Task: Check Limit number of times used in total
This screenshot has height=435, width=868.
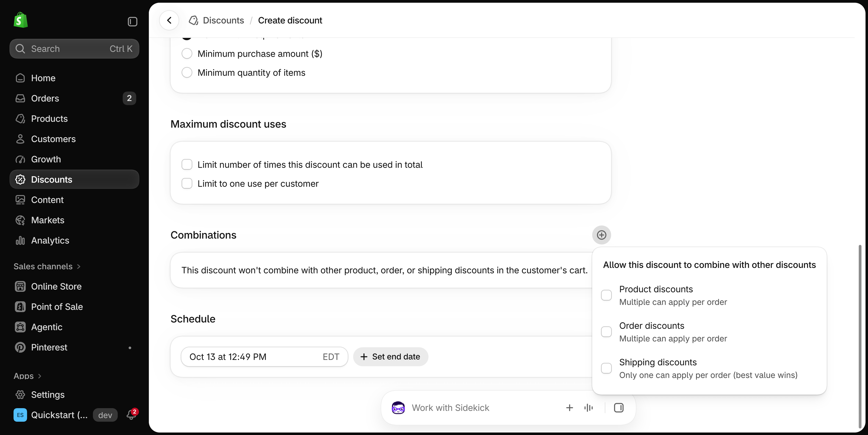Action: point(187,164)
